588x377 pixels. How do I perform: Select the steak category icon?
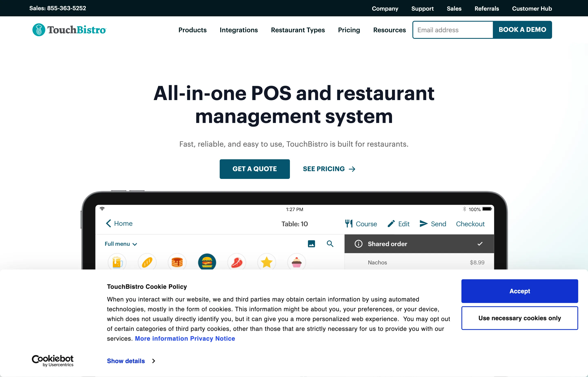coord(237,262)
